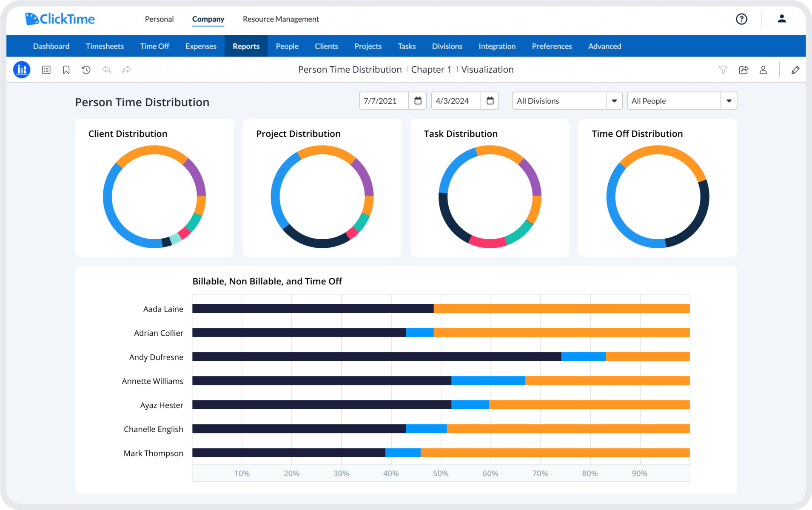This screenshot has width=812, height=510.
Task: Edit the 4/3/2024 end date field
Action: [456, 101]
